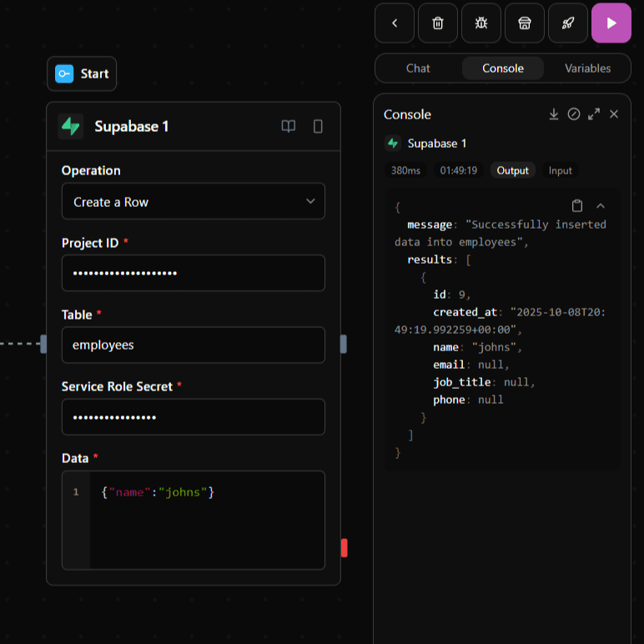Collapse the console output entry using the chevron

click(x=601, y=206)
